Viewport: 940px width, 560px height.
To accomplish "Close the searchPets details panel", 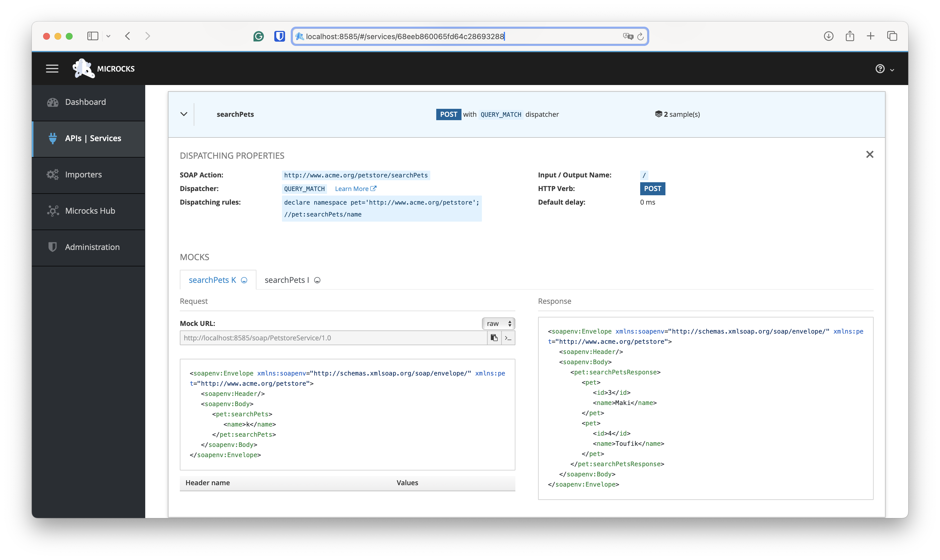I will 869,154.
